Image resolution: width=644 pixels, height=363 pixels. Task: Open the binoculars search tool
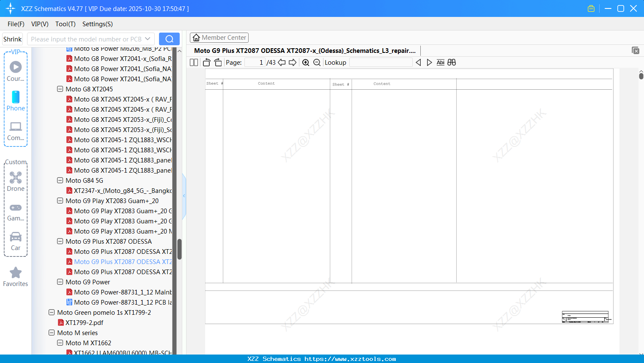pos(452,63)
